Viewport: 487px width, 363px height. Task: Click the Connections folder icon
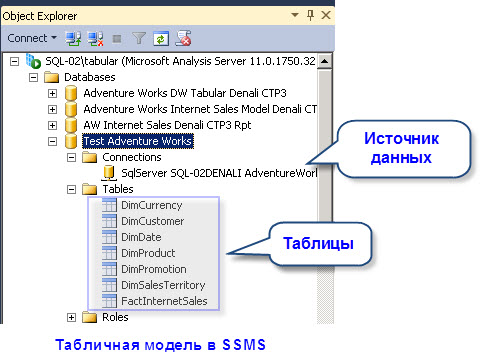90,157
